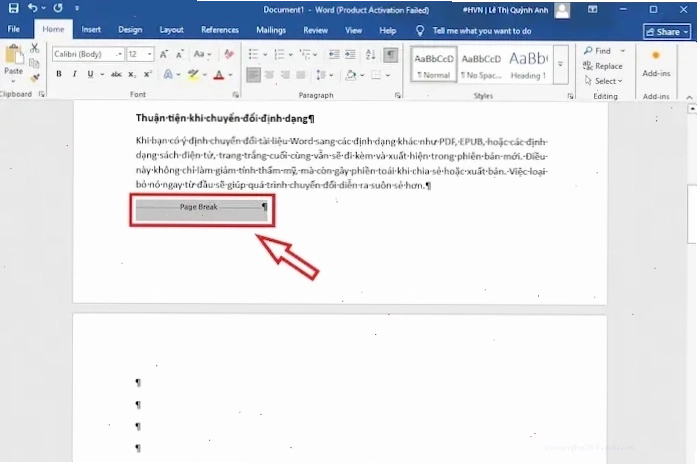Viewport: 697px width, 464px height.
Task: Open the Layout tab
Action: coord(172,30)
